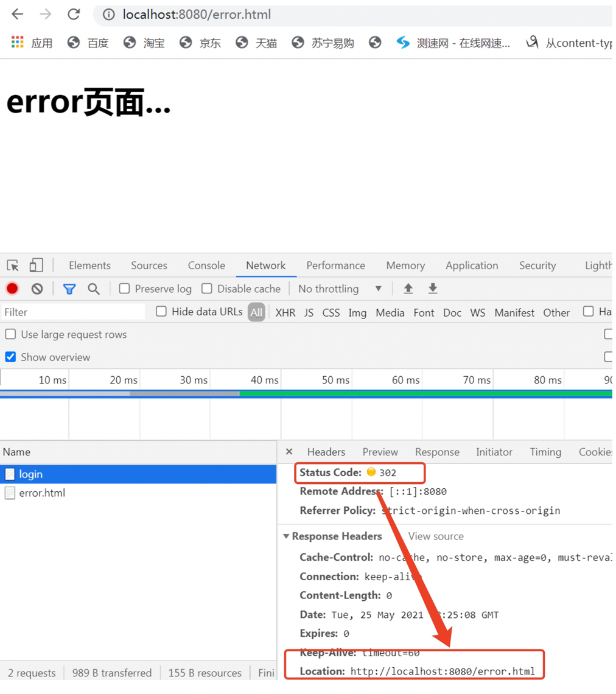Click the View source link
This screenshot has height=694, width=616.
(436, 536)
